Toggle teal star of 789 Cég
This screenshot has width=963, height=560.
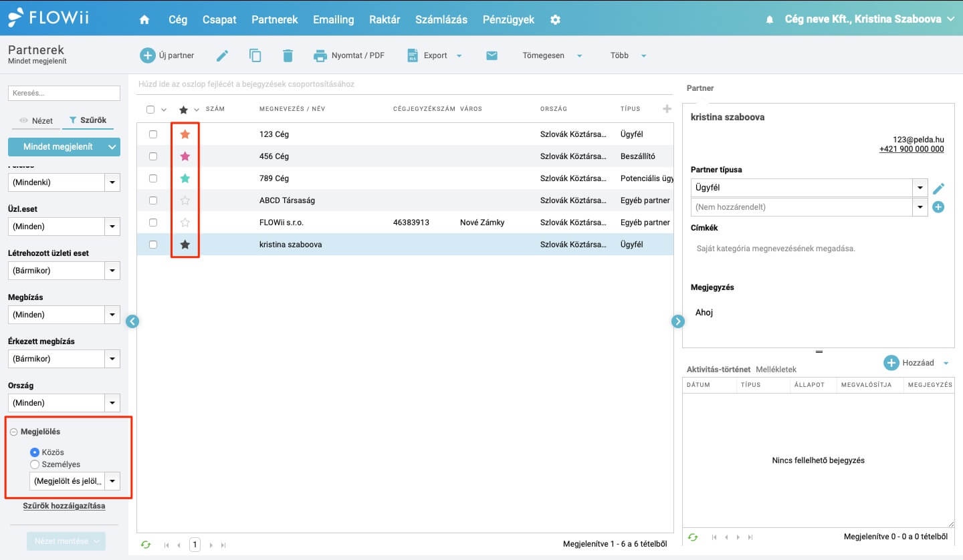click(185, 178)
